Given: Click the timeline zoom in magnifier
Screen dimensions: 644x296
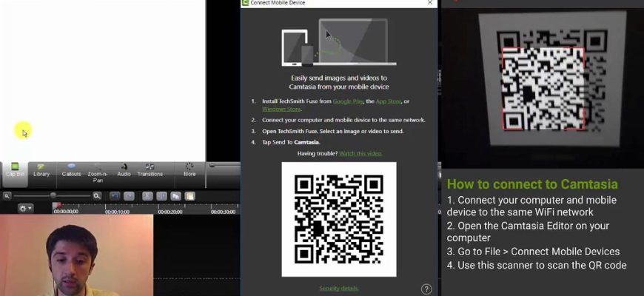Looking at the screenshot, I should (96, 196).
